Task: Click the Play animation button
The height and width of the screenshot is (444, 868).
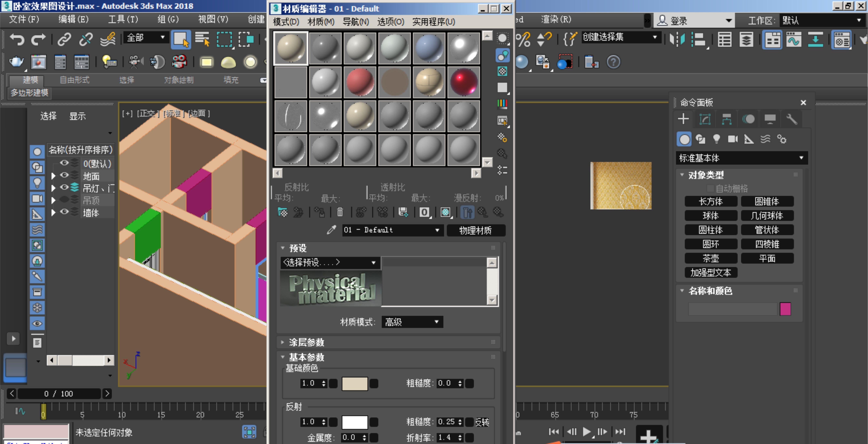Action: [x=586, y=431]
